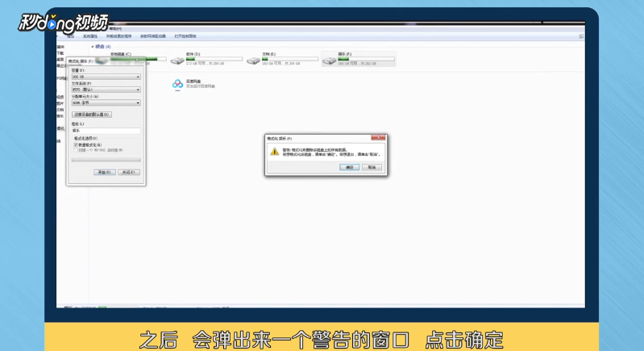Click Restore device defaults button
Screen dimensions: 644x351
pyautogui.click(x=92, y=115)
